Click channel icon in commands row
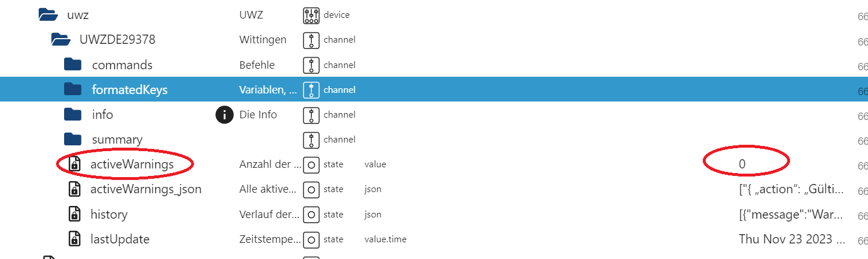 coord(311,65)
